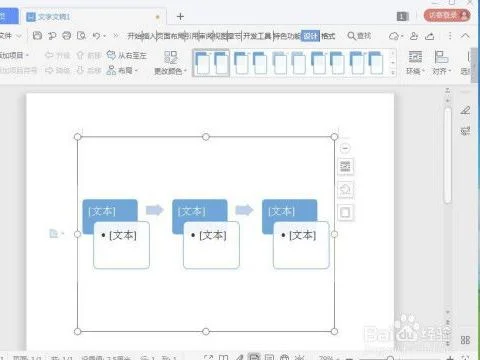The height and width of the screenshot is (360, 480).
Task: Click the 查找 search box
Action: pyautogui.click(x=359, y=36)
